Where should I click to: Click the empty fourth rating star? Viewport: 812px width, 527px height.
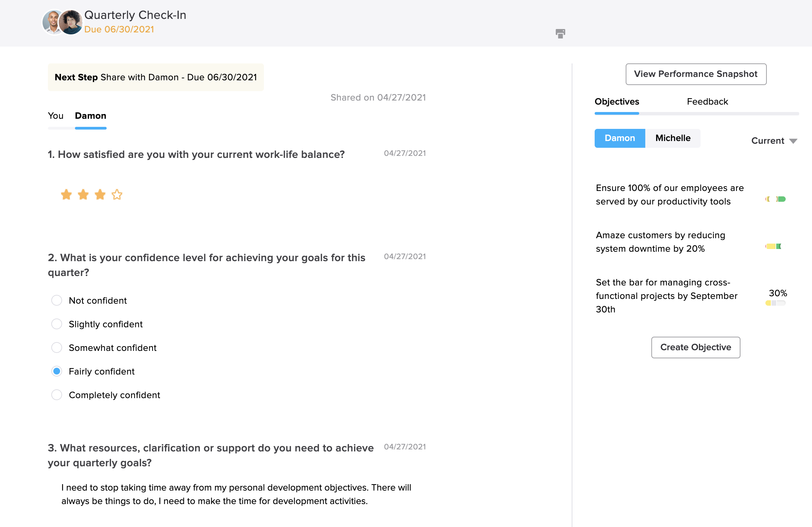[117, 195]
